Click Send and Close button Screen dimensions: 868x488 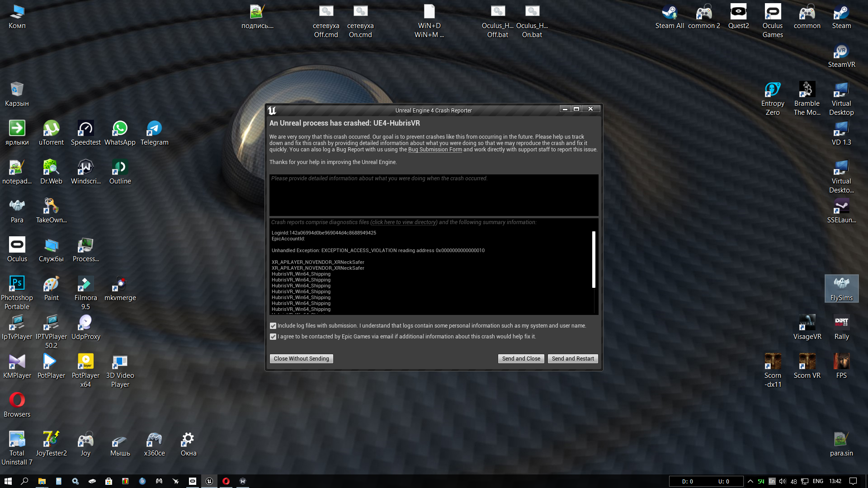[x=521, y=359]
